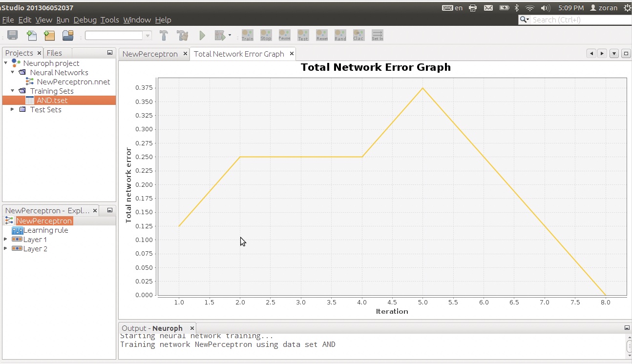
Task: Open the toolbar configuration combo box
Action: (x=118, y=36)
